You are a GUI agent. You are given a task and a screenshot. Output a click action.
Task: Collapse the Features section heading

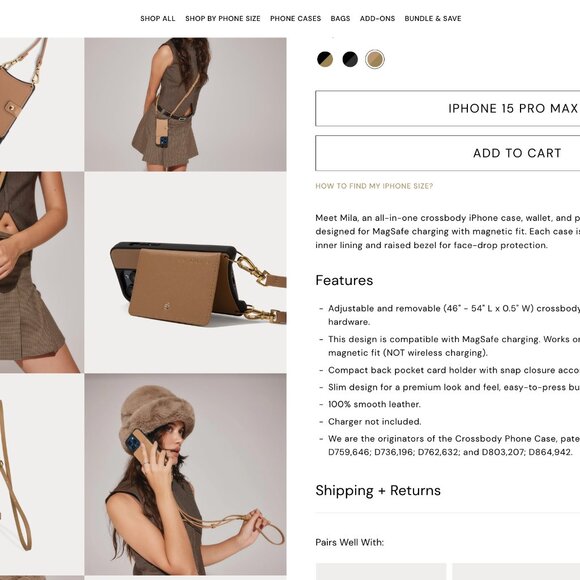(344, 280)
